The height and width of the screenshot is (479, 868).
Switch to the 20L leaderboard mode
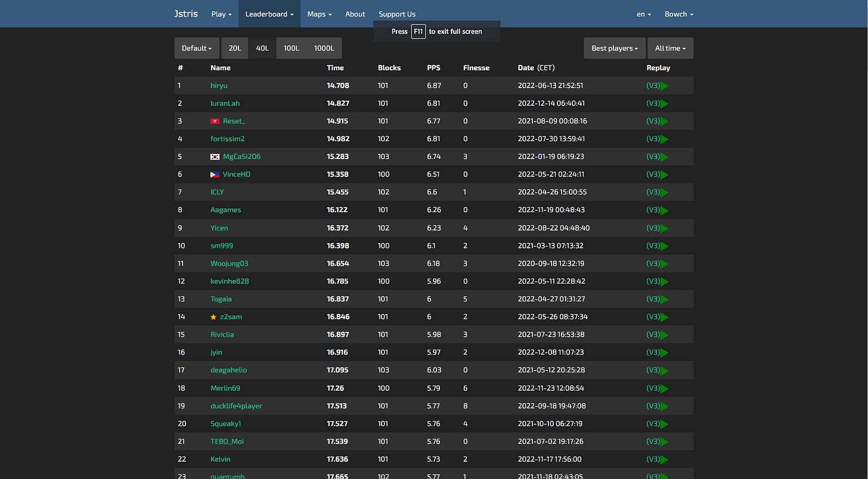234,48
